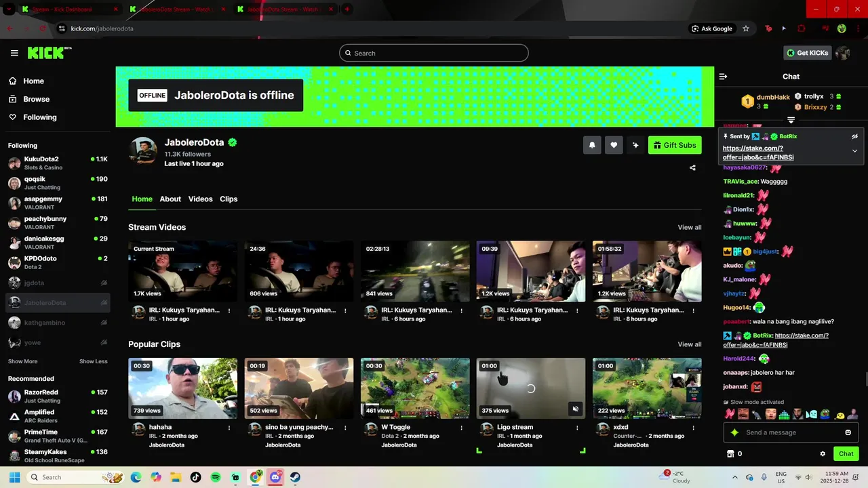This screenshot has width=868, height=488.
Task: Focus the top Search field
Action: 434,53
